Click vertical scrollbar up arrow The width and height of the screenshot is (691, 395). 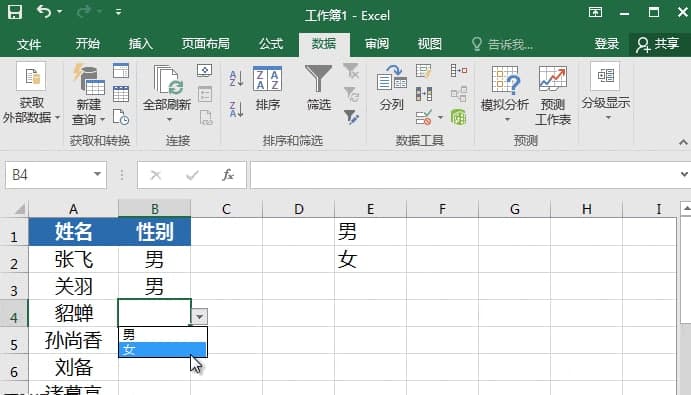pos(686,209)
